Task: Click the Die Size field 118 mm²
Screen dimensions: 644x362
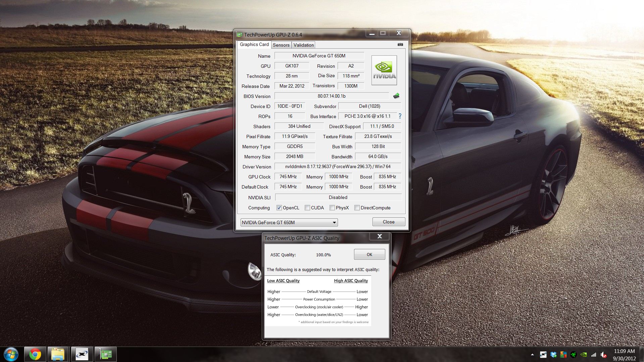Action: 351,76
